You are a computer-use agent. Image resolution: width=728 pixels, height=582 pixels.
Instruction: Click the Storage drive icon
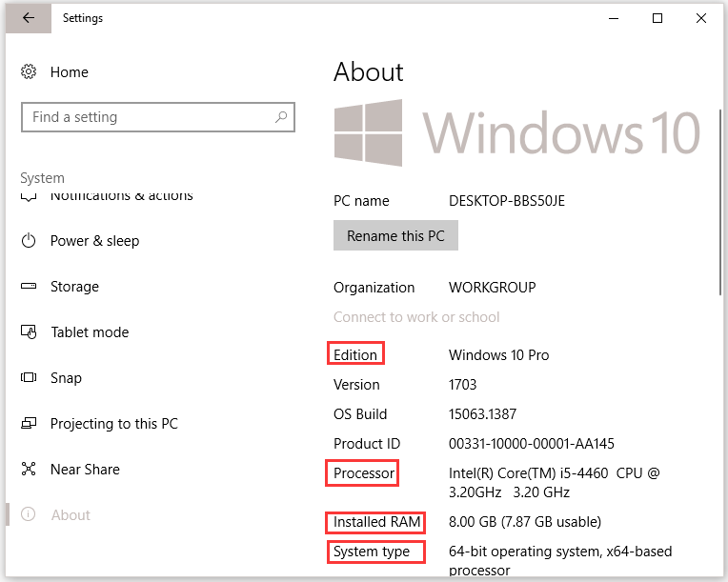click(x=29, y=286)
